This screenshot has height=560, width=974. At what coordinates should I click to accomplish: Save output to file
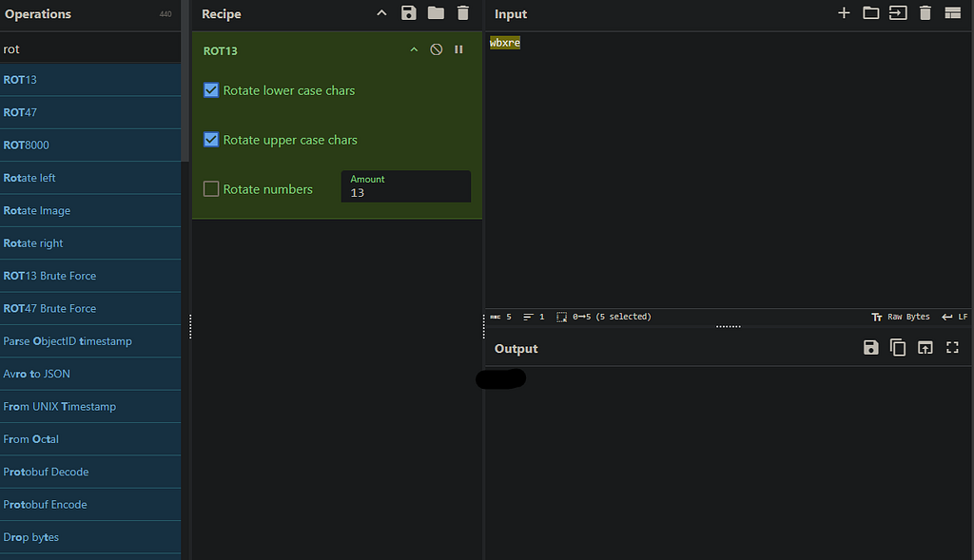871,348
